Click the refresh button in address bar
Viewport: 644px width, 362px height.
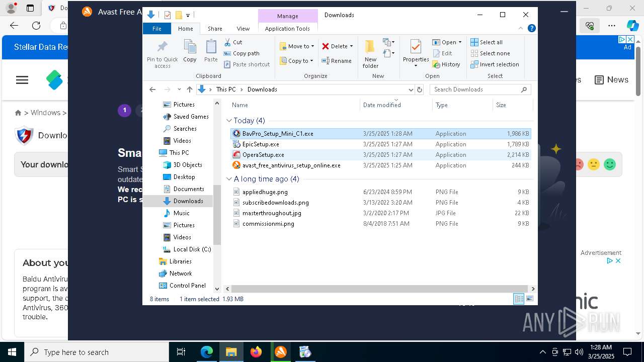pyautogui.click(x=420, y=89)
